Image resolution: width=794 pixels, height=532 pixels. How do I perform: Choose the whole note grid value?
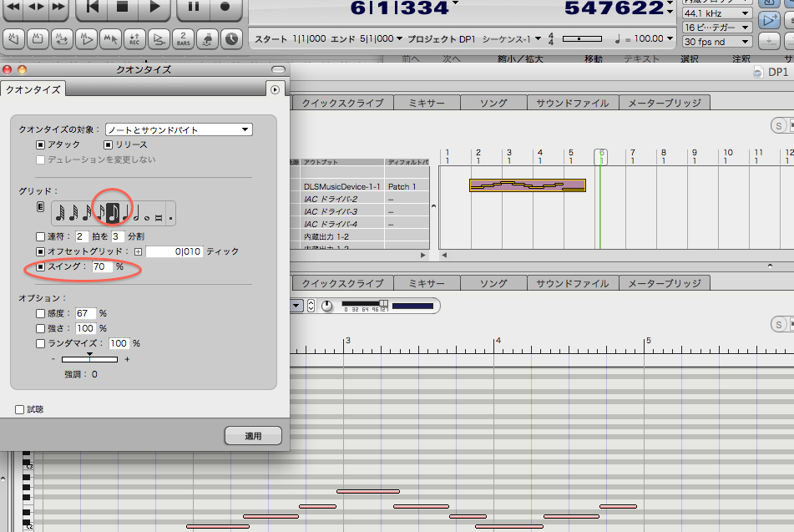147,218
